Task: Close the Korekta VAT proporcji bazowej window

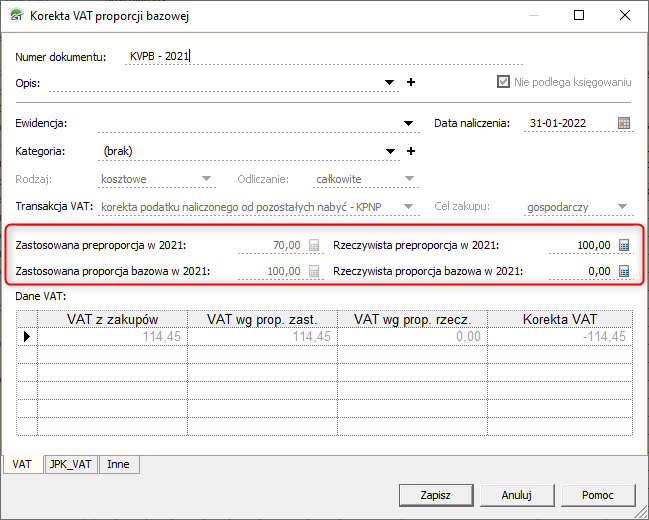Action: point(625,15)
